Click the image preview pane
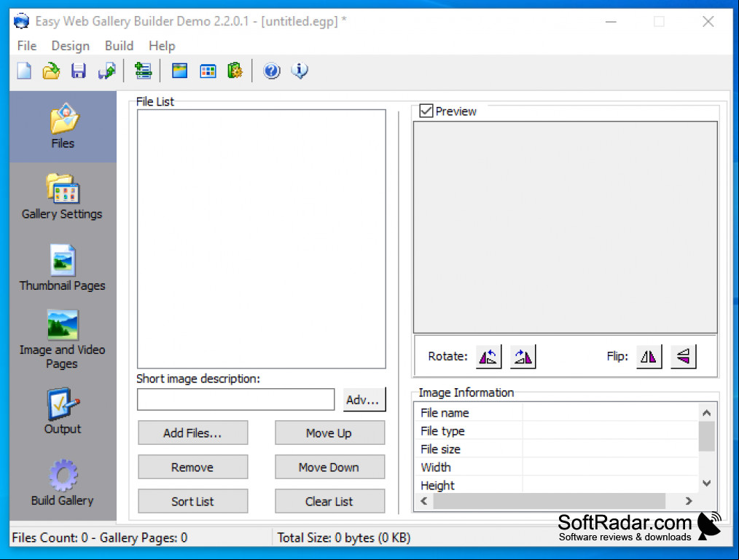The height and width of the screenshot is (560, 739). [565, 227]
